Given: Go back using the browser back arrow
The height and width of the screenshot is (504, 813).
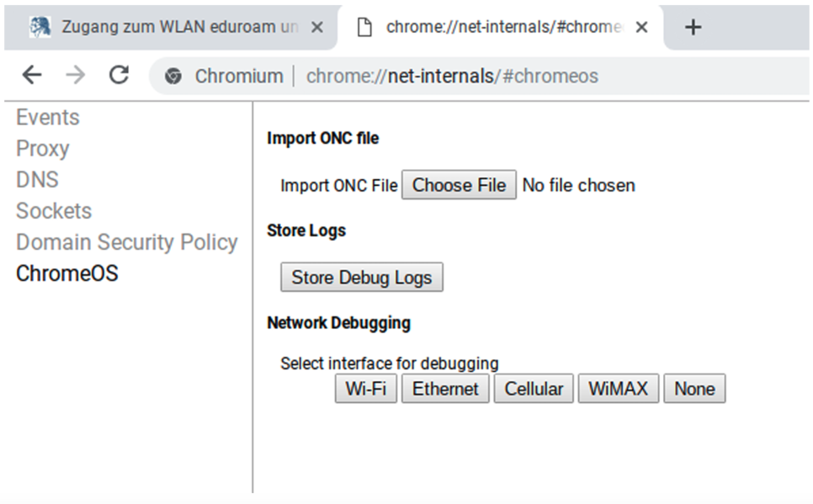Looking at the screenshot, I should coord(32,75).
